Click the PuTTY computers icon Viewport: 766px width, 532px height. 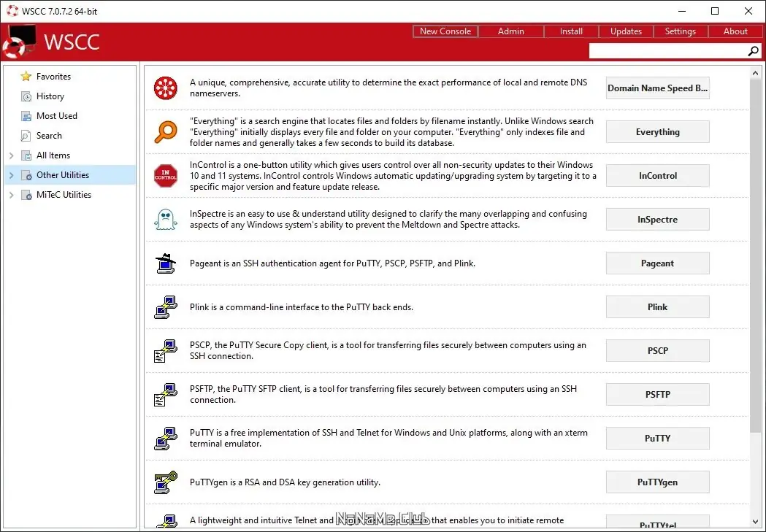(x=166, y=439)
